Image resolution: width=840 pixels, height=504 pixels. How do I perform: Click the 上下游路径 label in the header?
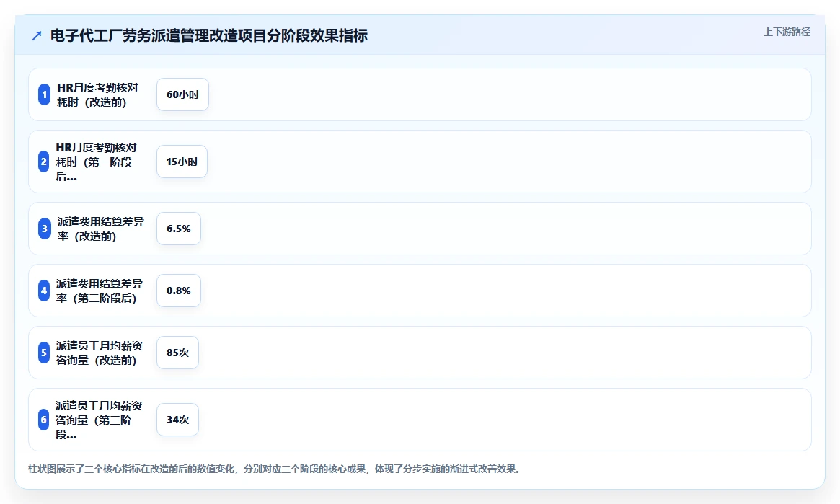[x=787, y=32]
